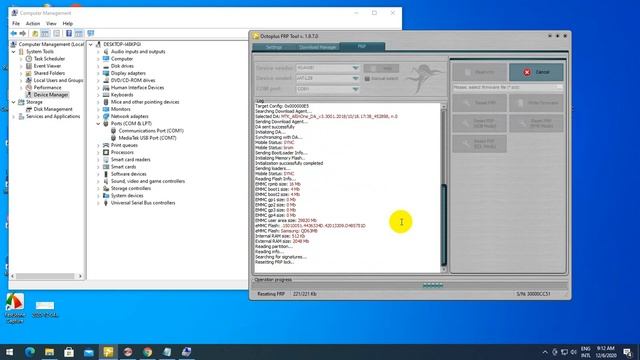Click the Bluetooth icon beside Communications Port (COM1)

[x=113, y=131]
